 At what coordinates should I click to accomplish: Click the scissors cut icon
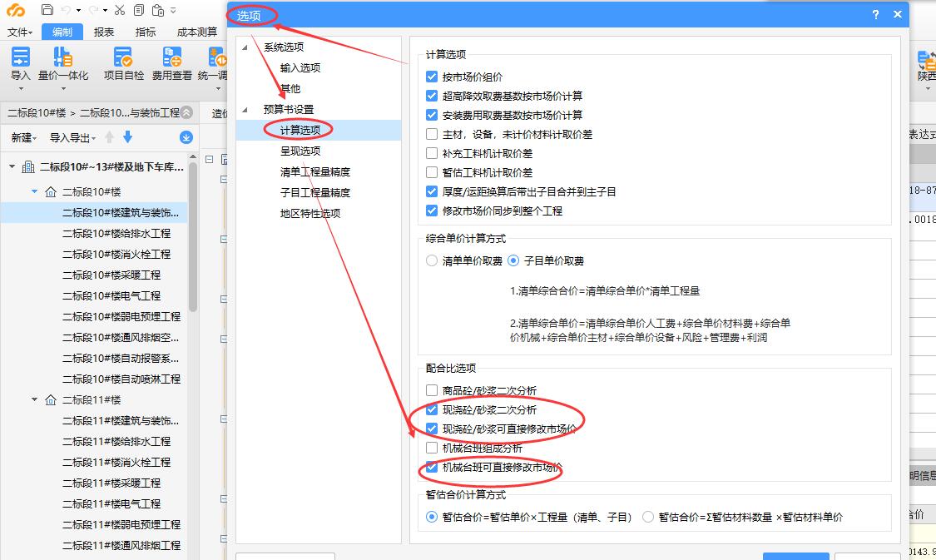119,9
